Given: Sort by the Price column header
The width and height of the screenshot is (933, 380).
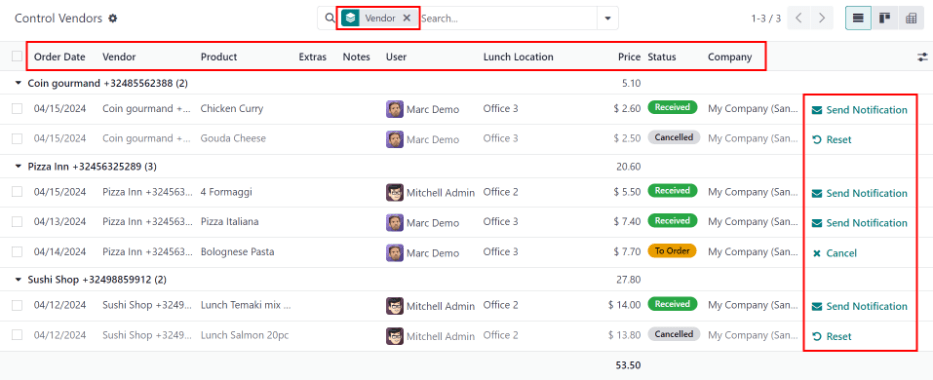Looking at the screenshot, I should (629, 57).
